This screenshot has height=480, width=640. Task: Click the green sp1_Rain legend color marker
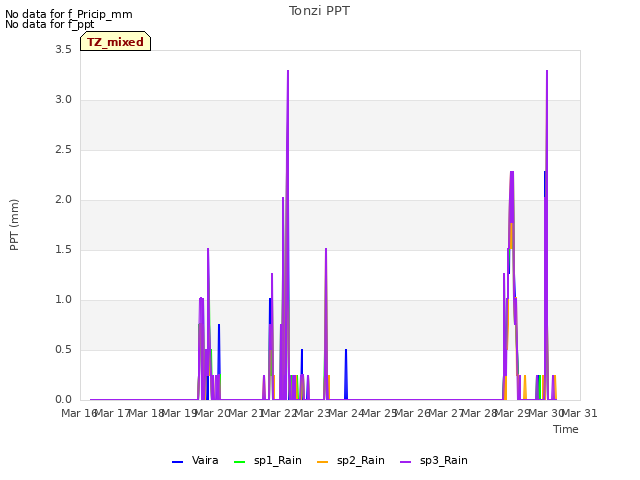coord(240,462)
